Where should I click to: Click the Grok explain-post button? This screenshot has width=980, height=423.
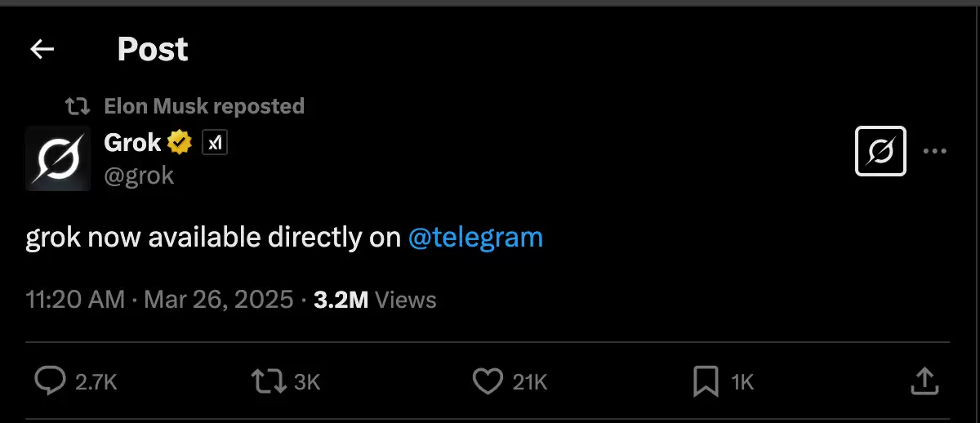coord(880,151)
